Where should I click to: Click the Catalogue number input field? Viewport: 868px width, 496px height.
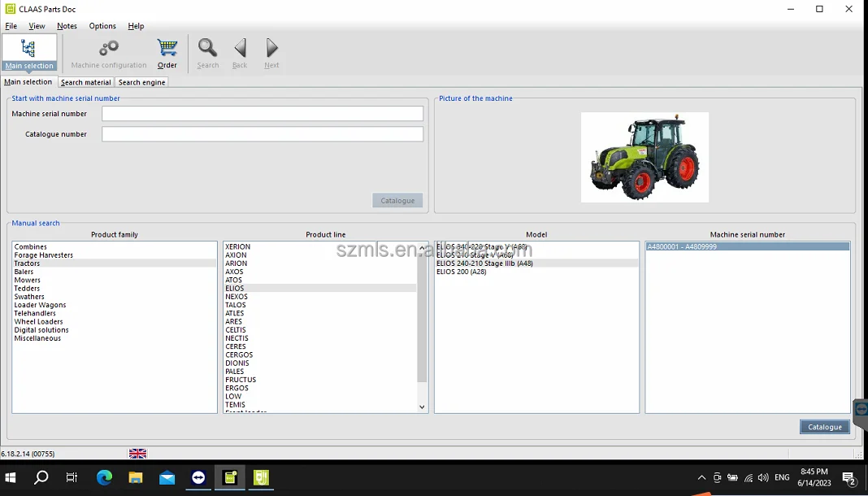262,134
